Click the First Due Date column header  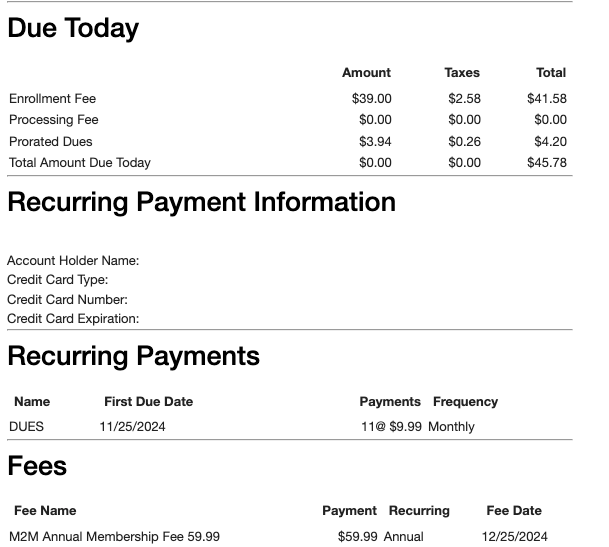(x=148, y=402)
